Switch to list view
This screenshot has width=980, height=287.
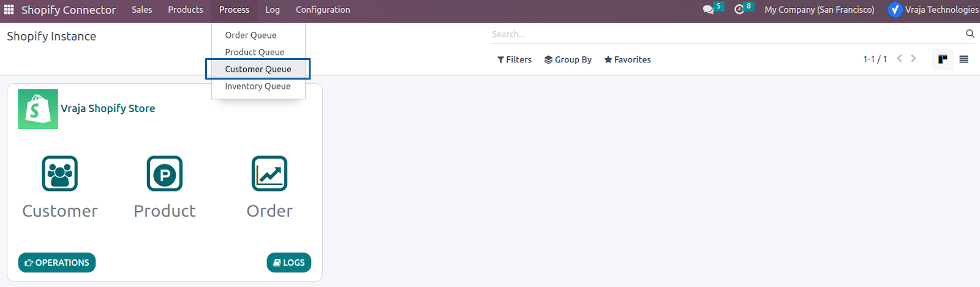(x=963, y=59)
